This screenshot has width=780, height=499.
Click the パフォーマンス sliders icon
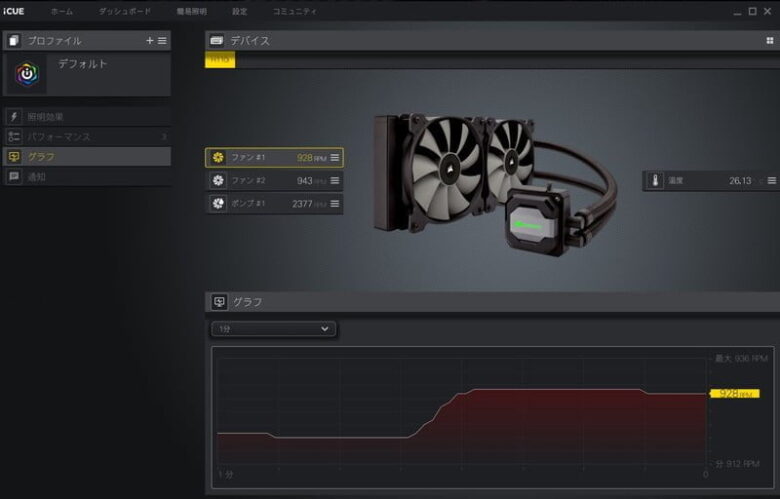pos(14,136)
